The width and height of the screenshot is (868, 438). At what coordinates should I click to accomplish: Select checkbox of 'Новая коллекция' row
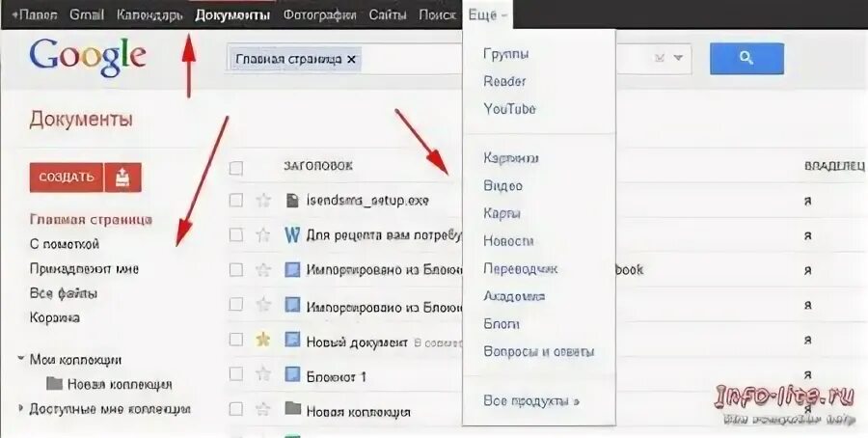pos(236,409)
